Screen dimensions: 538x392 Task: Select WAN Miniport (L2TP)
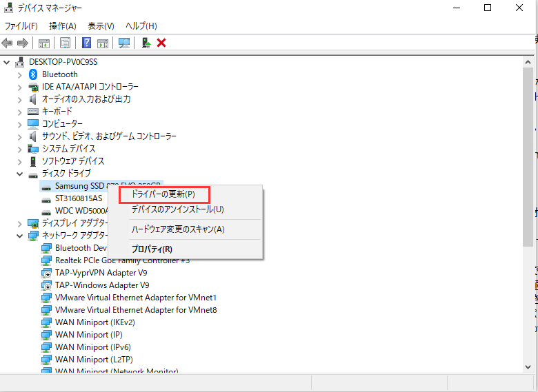(x=94, y=360)
